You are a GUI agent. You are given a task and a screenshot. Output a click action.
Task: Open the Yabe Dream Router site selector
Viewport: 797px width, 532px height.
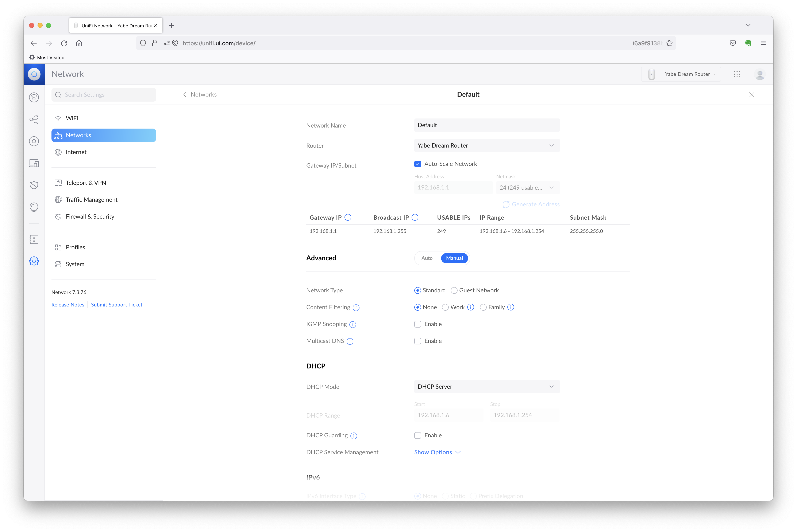point(681,74)
